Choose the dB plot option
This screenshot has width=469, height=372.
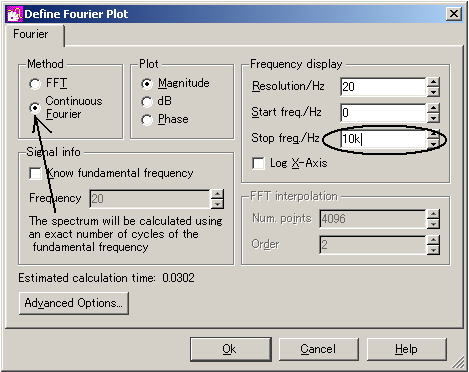[x=147, y=102]
